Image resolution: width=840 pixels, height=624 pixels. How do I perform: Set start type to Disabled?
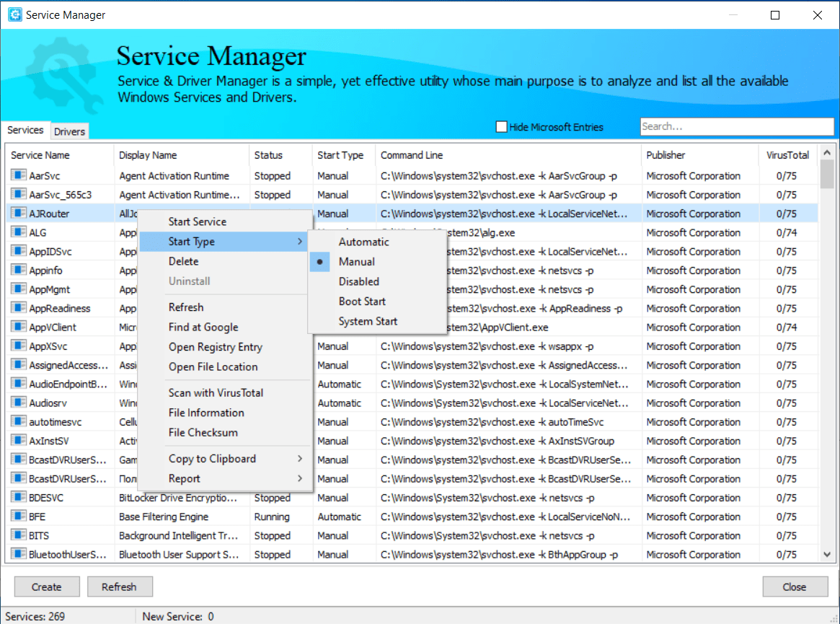tap(377, 281)
